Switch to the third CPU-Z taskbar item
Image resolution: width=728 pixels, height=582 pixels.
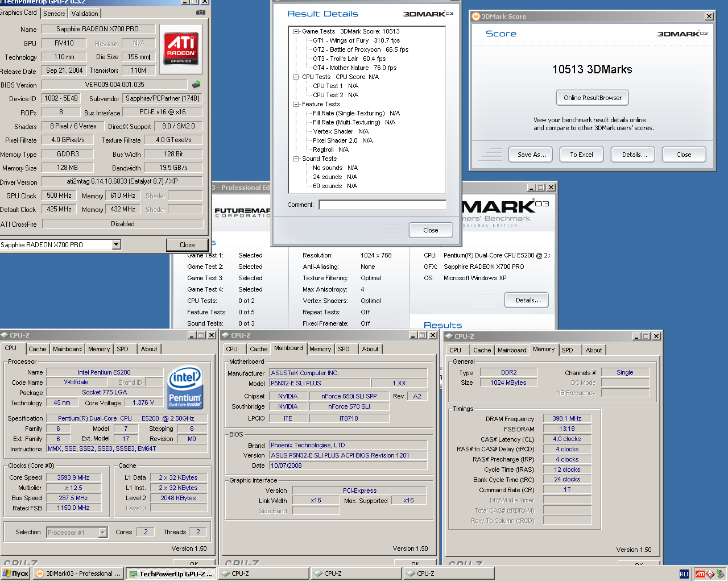click(449, 573)
